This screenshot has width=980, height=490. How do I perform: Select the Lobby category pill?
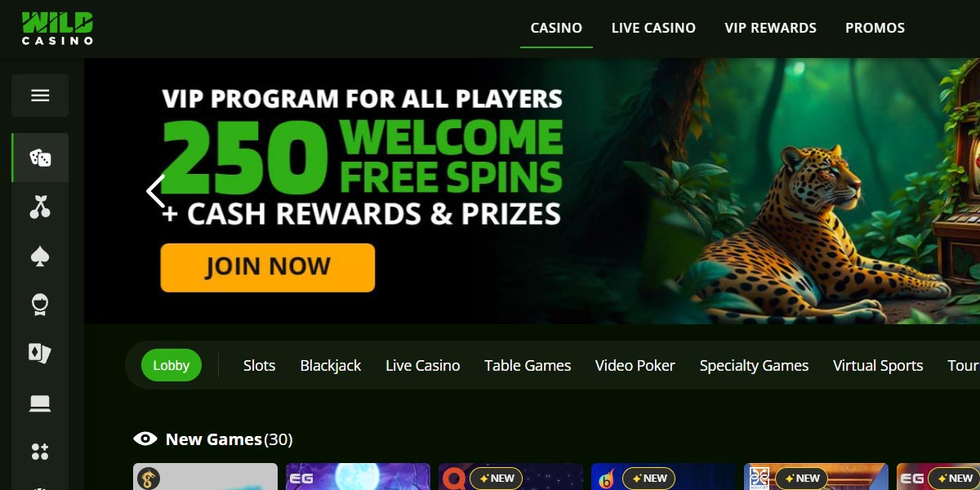[171, 365]
